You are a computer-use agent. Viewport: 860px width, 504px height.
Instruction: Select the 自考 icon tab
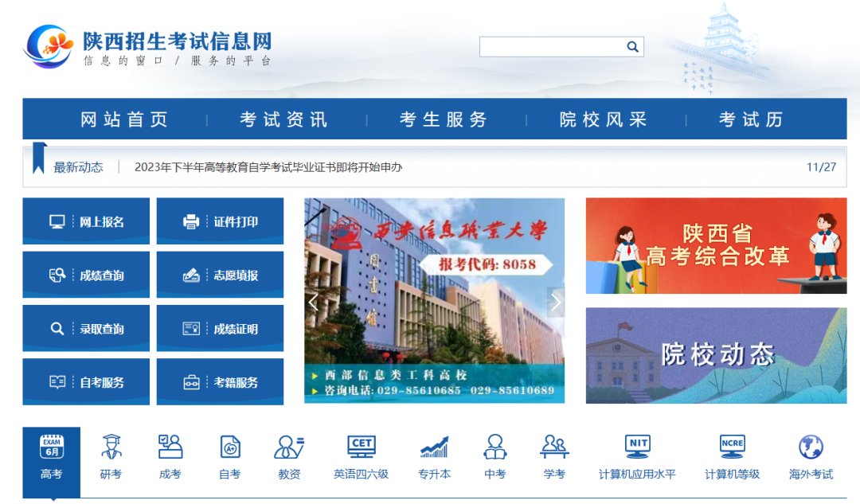[230, 457]
